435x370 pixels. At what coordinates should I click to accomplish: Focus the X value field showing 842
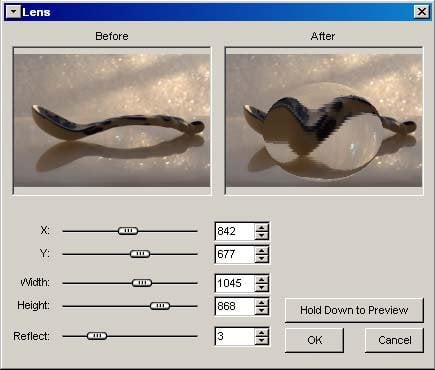pyautogui.click(x=235, y=231)
